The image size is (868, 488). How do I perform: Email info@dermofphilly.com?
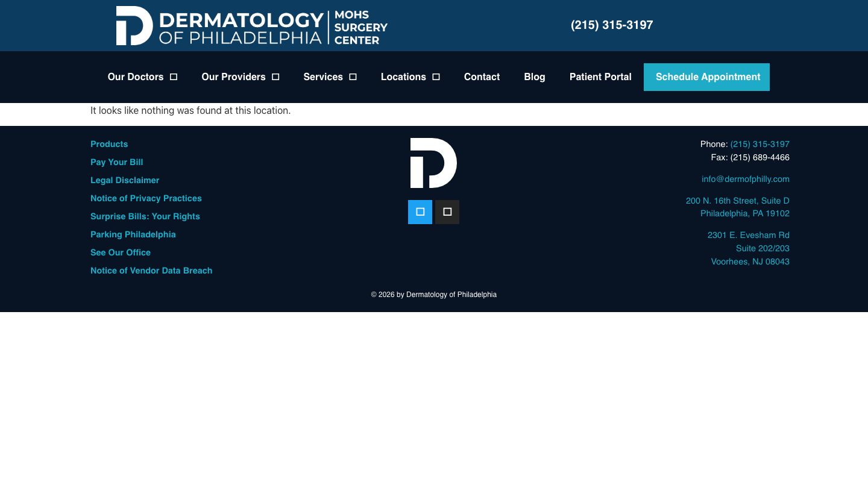coord(745,179)
